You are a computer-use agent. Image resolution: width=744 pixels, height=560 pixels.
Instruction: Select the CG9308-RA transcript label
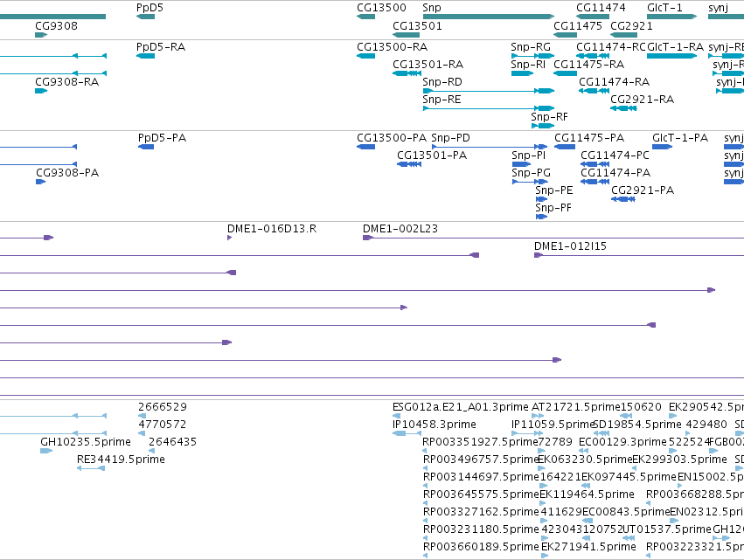67,81
